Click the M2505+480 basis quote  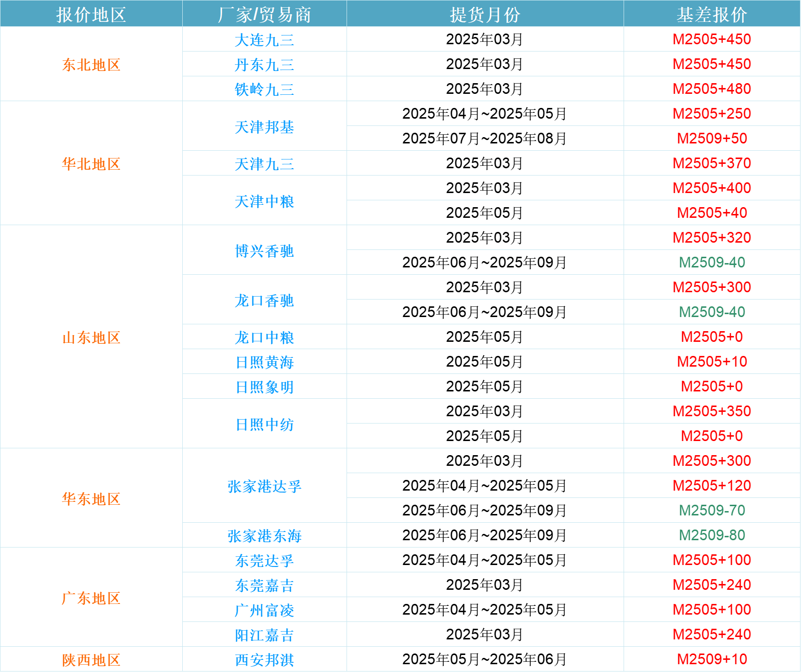coord(712,89)
